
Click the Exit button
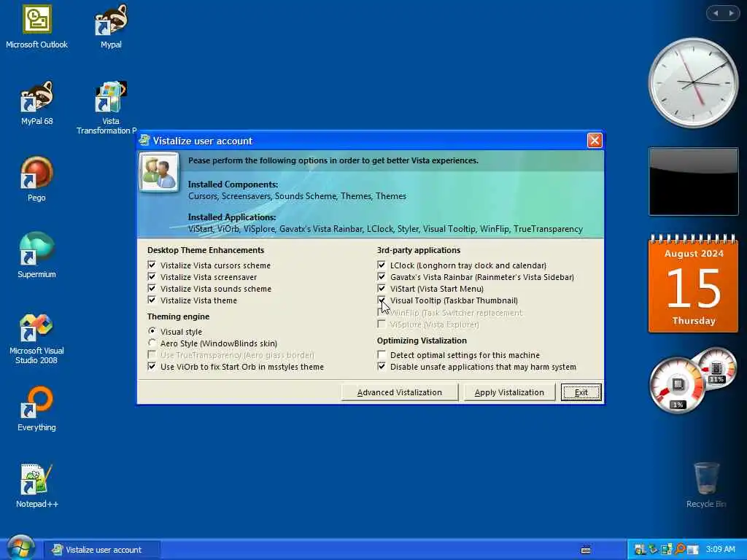tap(581, 392)
